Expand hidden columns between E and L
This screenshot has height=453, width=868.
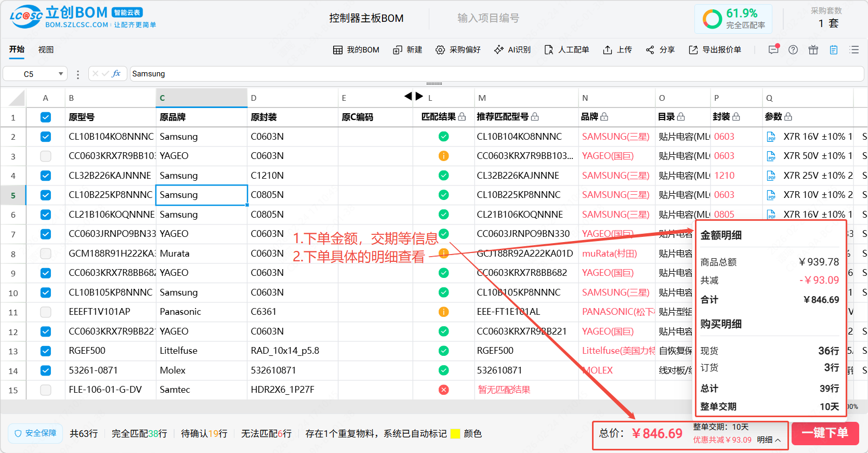point(414,96)
